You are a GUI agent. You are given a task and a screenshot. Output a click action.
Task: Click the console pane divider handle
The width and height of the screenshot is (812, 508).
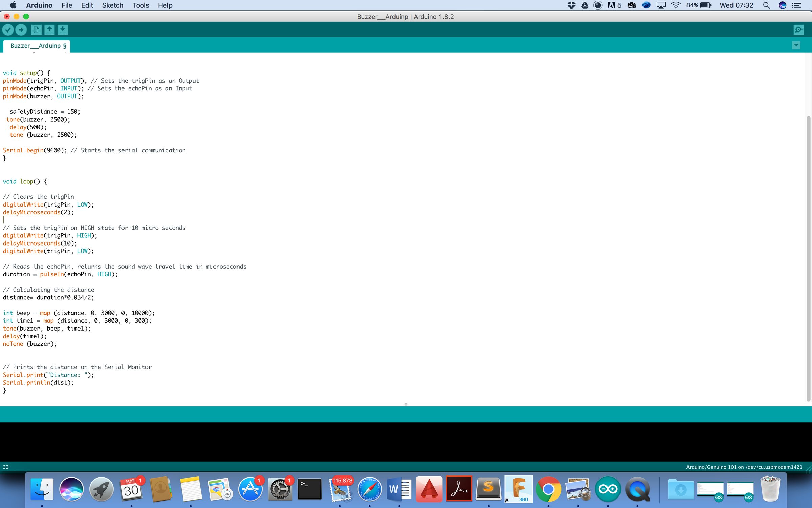pos(406,404)
